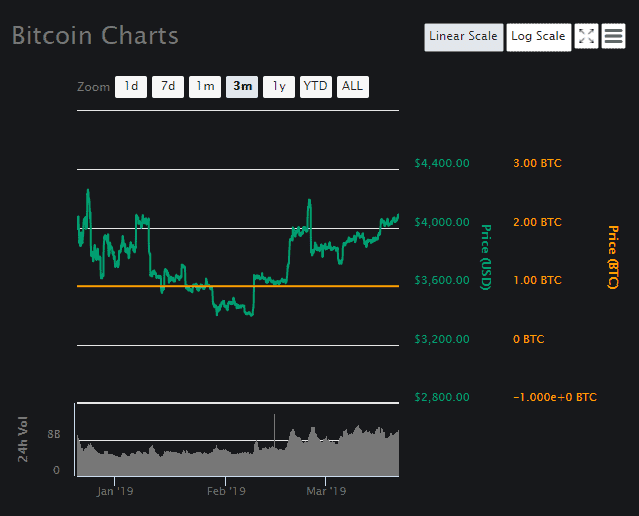This screenshot has width=639, height=516.
Task: Click the Mar '19 date label
Action: [326, 491]
